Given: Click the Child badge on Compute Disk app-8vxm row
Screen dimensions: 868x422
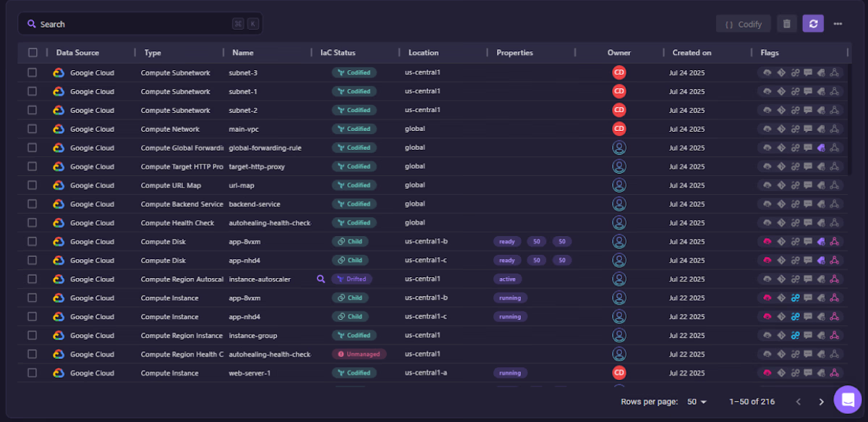Looking at the screenshot, I should (350, 241).
